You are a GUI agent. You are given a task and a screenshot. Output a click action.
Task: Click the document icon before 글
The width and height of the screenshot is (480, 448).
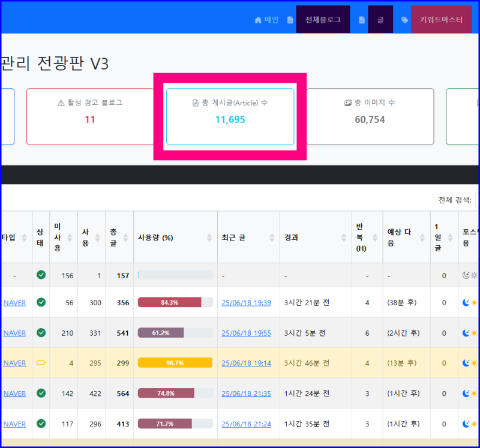(362, 20)
